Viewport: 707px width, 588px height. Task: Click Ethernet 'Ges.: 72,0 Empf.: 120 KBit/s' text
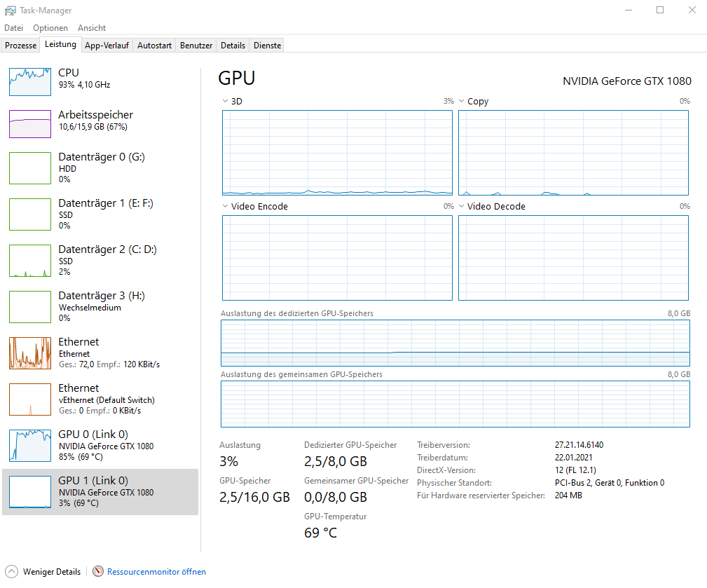109,364
